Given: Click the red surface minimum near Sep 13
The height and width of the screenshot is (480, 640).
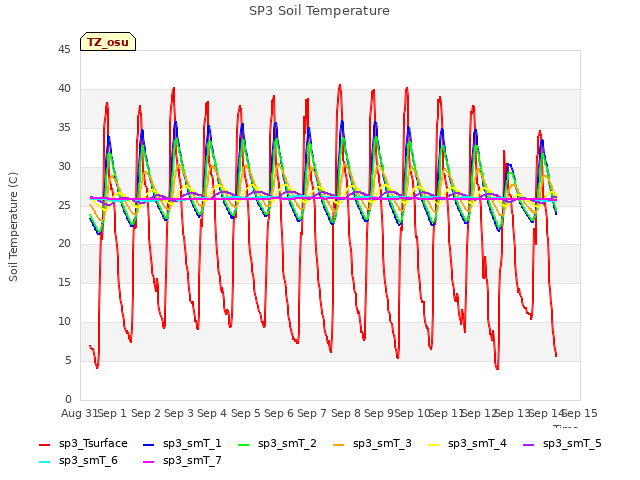Looking at the screenshot, I should (497, 369).
